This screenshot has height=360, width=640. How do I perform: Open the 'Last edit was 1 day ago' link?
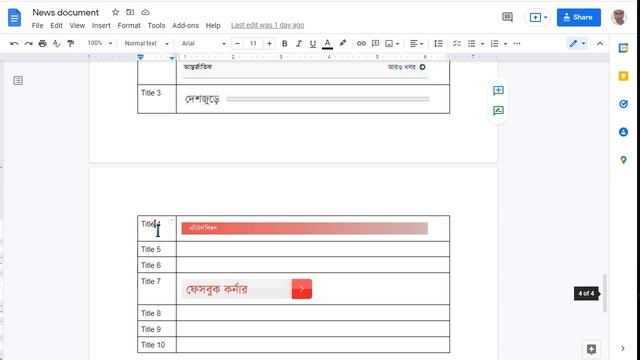click(x=267, y=25)
